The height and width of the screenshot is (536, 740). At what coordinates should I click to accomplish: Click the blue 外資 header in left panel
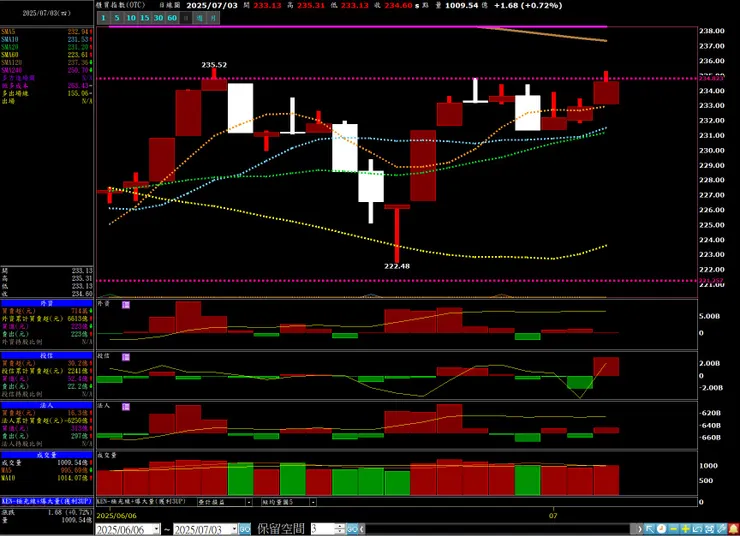pos(47,303)
